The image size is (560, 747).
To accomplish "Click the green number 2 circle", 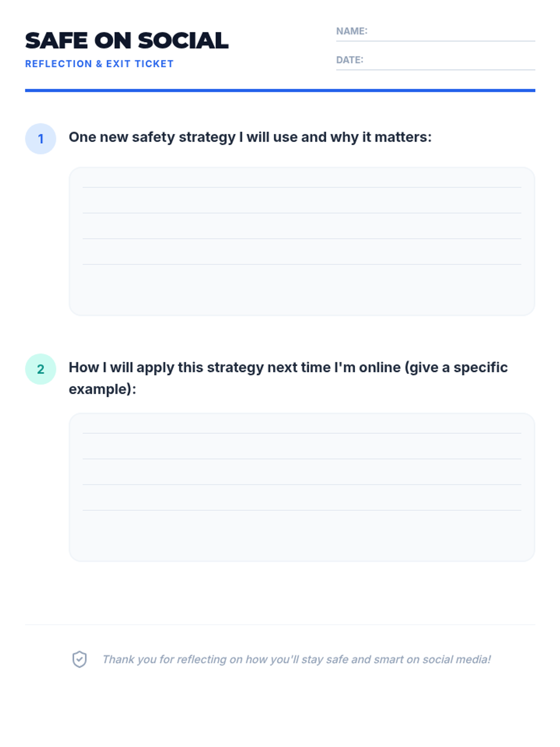I will pos(41,369).
